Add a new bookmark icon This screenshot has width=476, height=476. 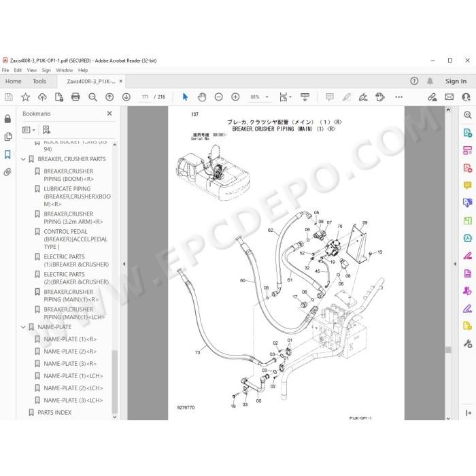46,130
